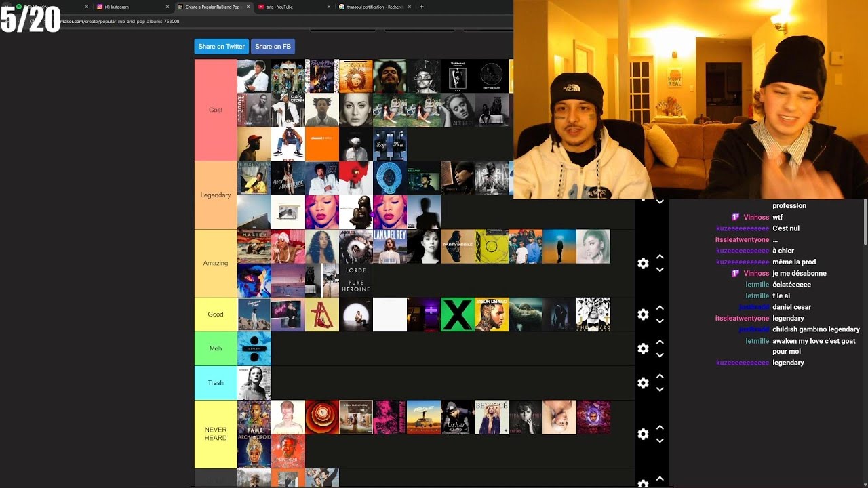Switch to the trapsoul certification tab

point(375,7)
